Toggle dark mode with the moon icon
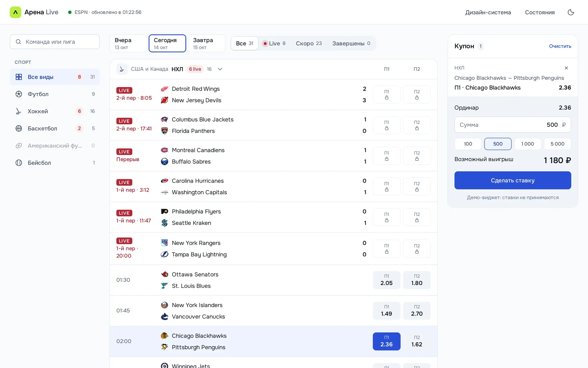The height and width of the screenshot is (368, 588). pyautogui.click(x=571, y=12)
